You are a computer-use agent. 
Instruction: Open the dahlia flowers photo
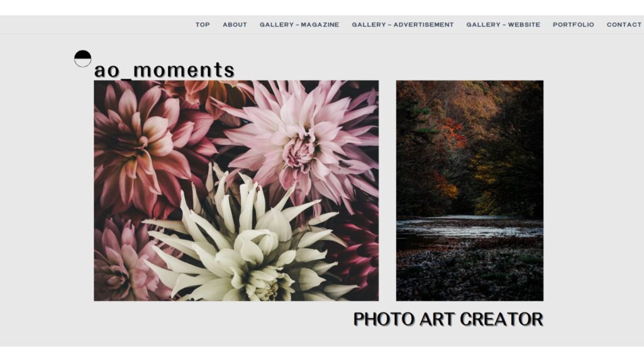[x=236, y=190]
